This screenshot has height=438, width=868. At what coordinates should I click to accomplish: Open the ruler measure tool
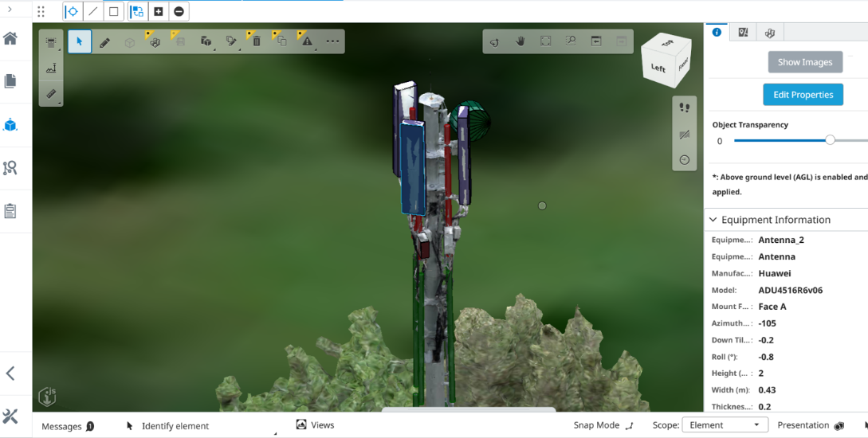(x=51, y=94)
